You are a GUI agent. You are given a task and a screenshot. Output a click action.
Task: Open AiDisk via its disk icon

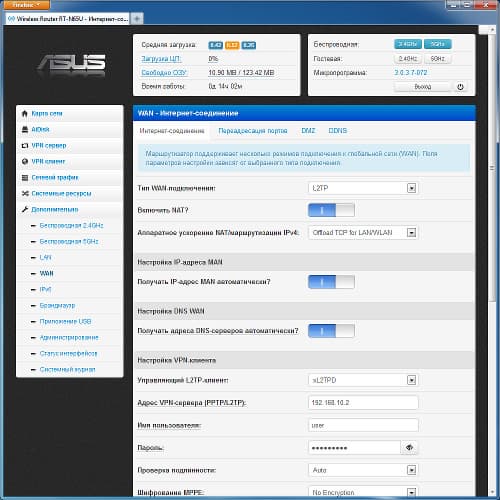click(24, 130)
